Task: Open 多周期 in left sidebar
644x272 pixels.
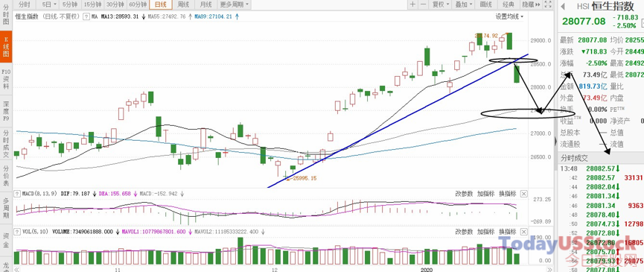Action: tap(6, 207)
